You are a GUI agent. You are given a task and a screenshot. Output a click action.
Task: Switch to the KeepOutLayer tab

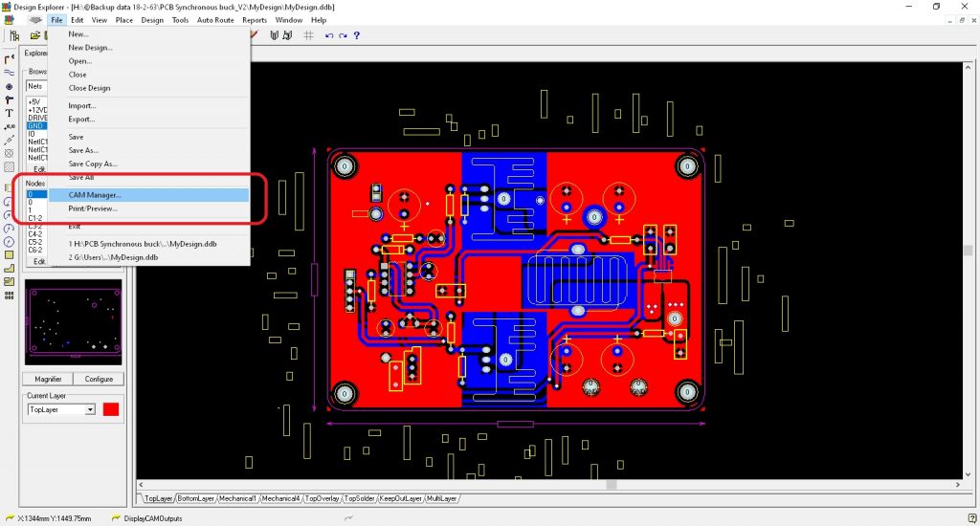tap(401, 498)
